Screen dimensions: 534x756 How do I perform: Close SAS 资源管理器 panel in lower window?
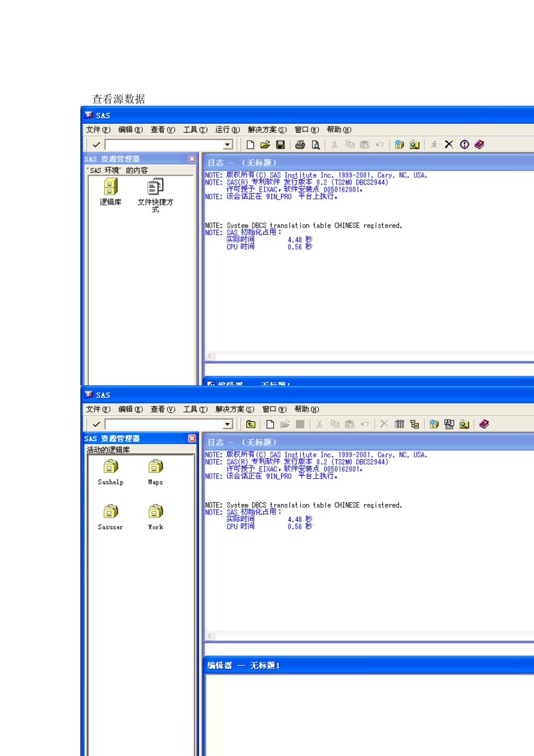pos(192,439)
